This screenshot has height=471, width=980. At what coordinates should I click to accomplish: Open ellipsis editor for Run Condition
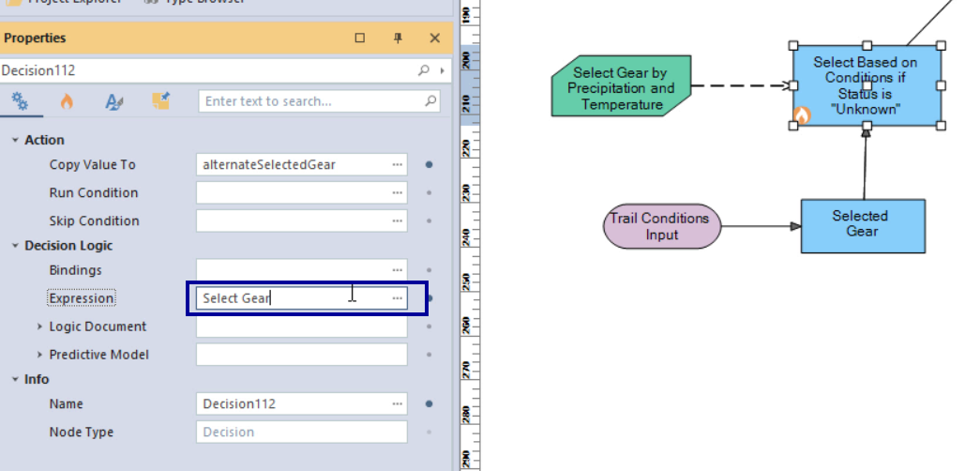click(398, 192)
